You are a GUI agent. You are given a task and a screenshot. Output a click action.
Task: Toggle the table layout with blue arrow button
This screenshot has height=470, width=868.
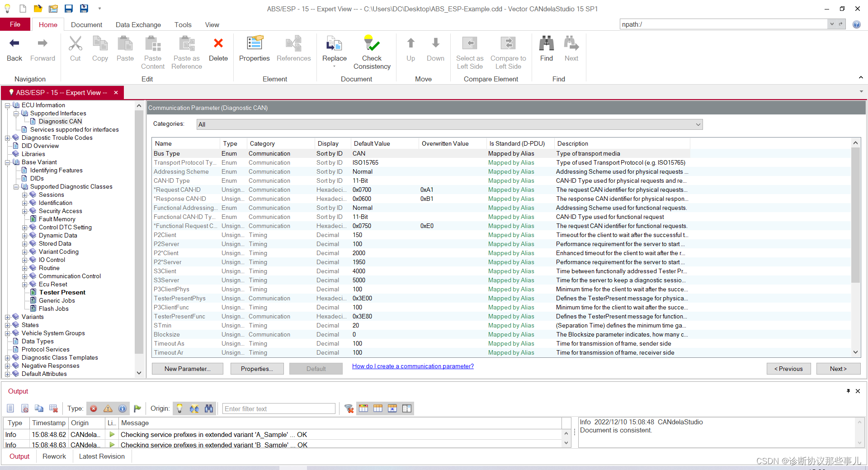(x=392, y=408)
